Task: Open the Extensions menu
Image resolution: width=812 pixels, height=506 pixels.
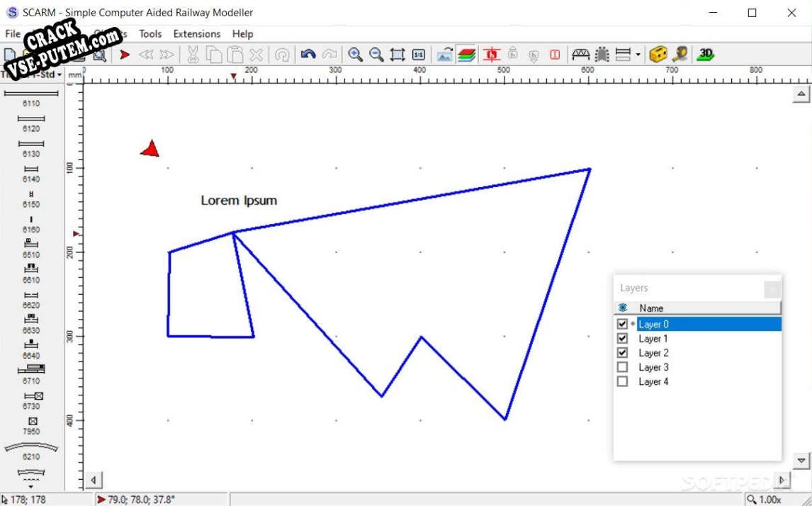Action: click(x=197, y=34)
